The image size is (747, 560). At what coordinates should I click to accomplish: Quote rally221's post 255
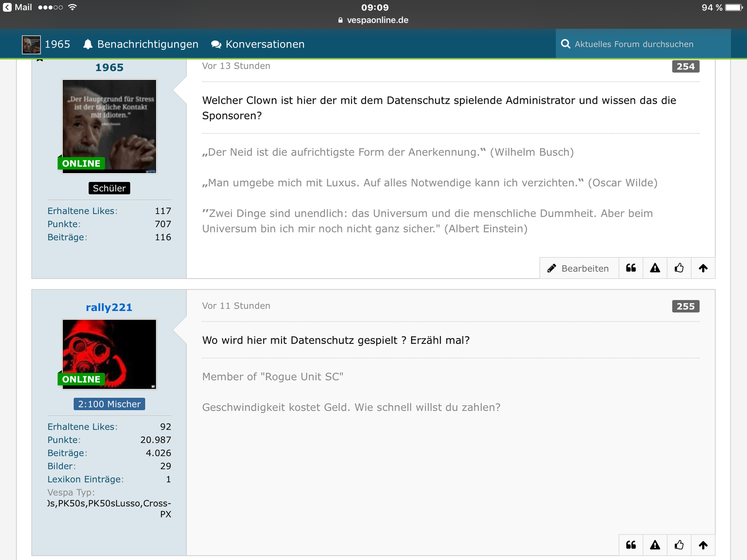pos(631,545)
